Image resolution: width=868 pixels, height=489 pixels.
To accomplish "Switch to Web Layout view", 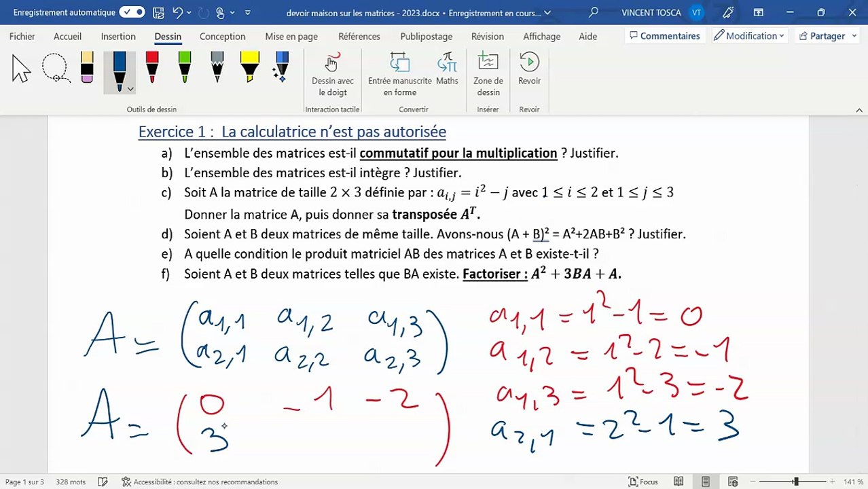I will (733, 482).
